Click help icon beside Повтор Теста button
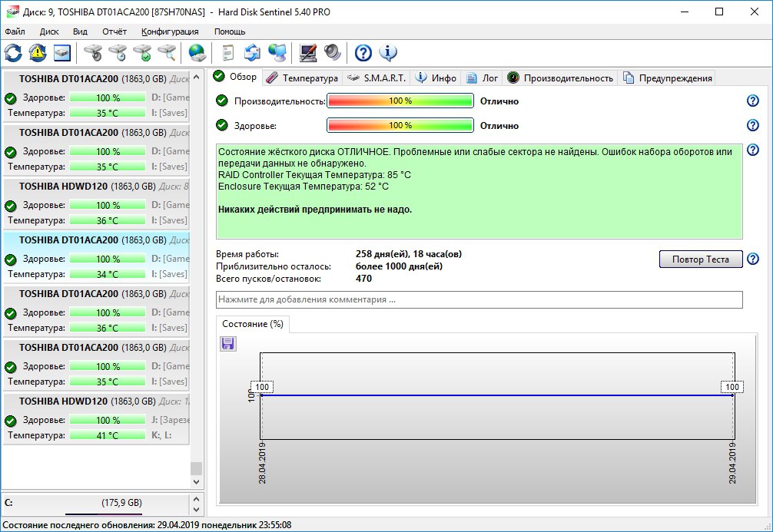The height and width of the screenshot is (532, 773). point(753,259)
